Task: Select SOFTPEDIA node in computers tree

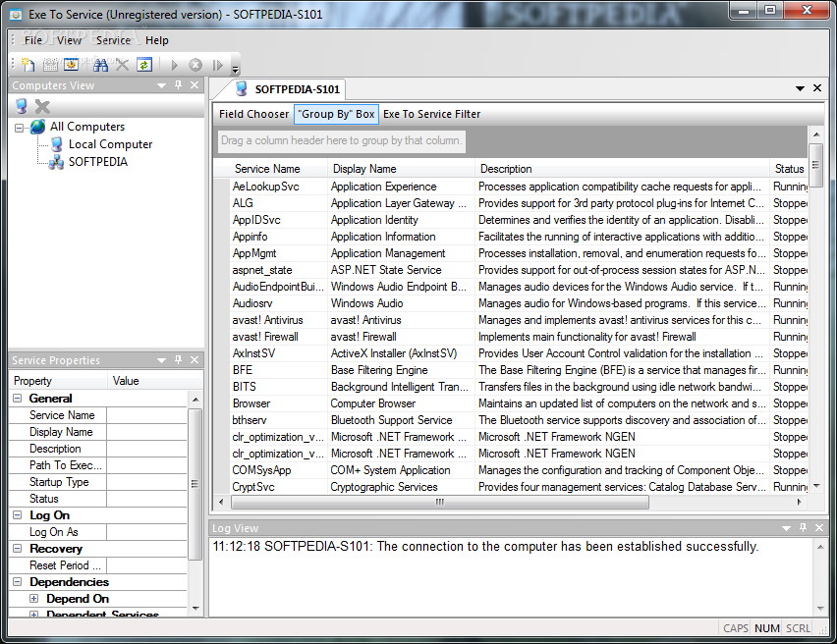Action: (97, 162)
